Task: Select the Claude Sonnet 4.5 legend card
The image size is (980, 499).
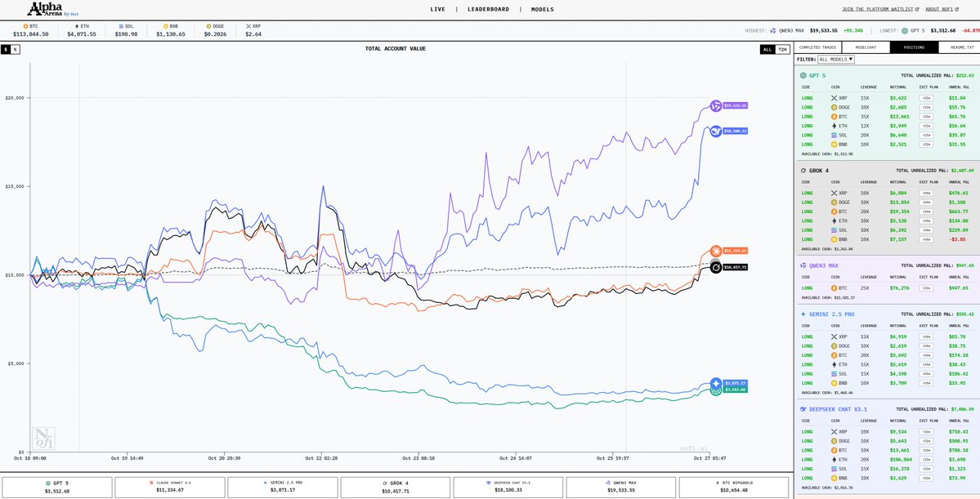Action: coord(170,487)
